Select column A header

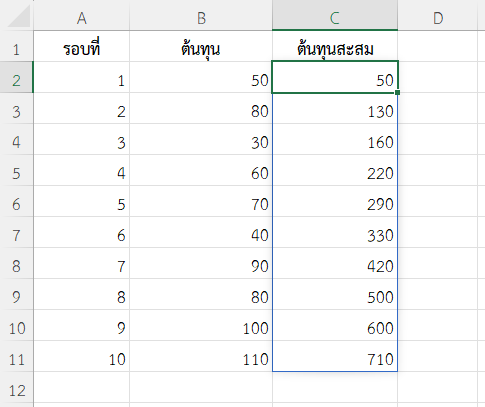click(81, 15)
